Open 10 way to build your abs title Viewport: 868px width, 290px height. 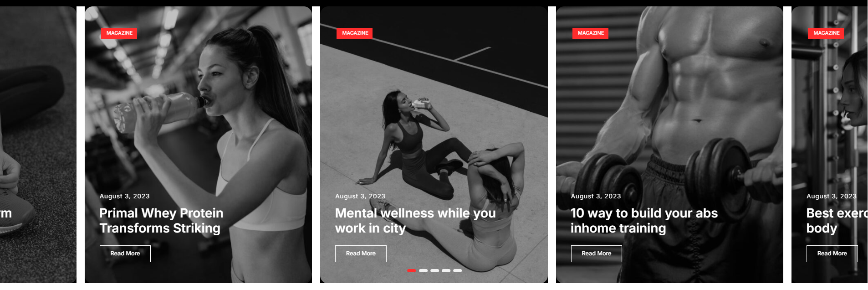pos(644,221)
